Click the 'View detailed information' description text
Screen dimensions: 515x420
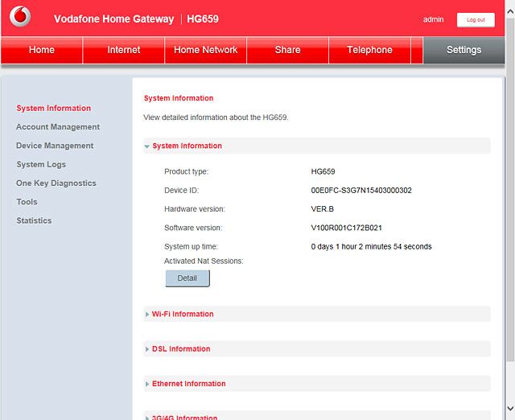click(x=216, y=117)
